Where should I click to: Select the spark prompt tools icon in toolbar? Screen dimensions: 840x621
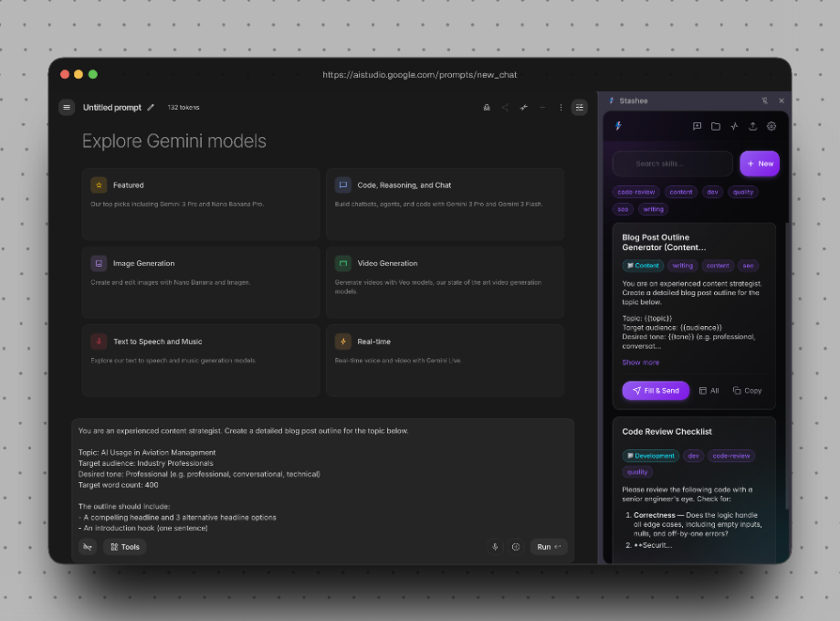[523, 107]
